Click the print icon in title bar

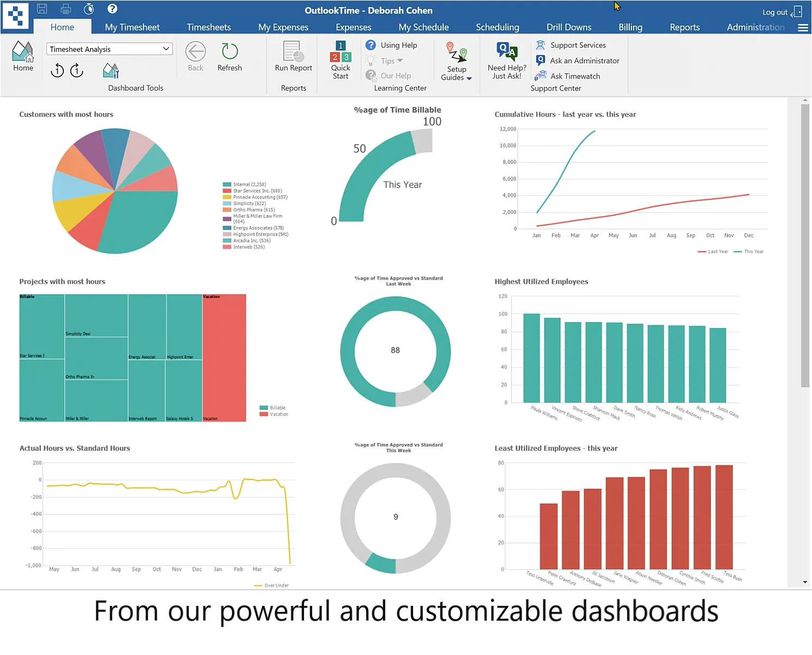[x=66, y=9]
